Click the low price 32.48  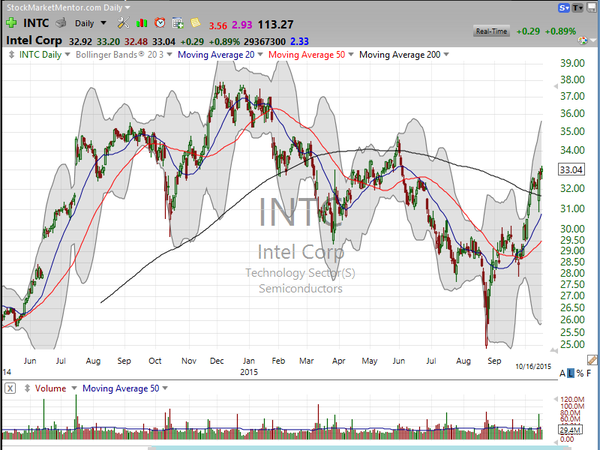click(136, 41)
